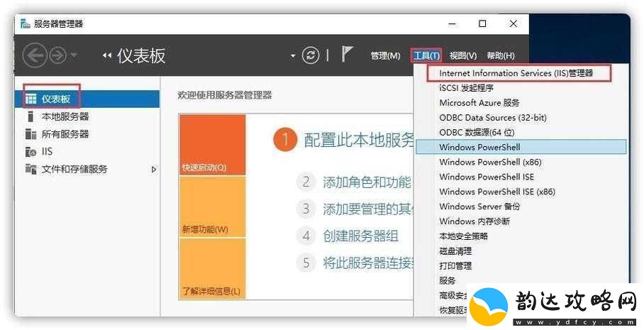Open ODBC Data Sources (32-bit)
Viewport: 644px width, 330px height.
tap(493, 118)
